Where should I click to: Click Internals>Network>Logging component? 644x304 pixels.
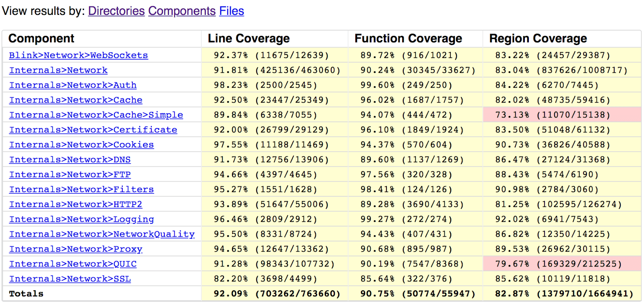point(81,219)
